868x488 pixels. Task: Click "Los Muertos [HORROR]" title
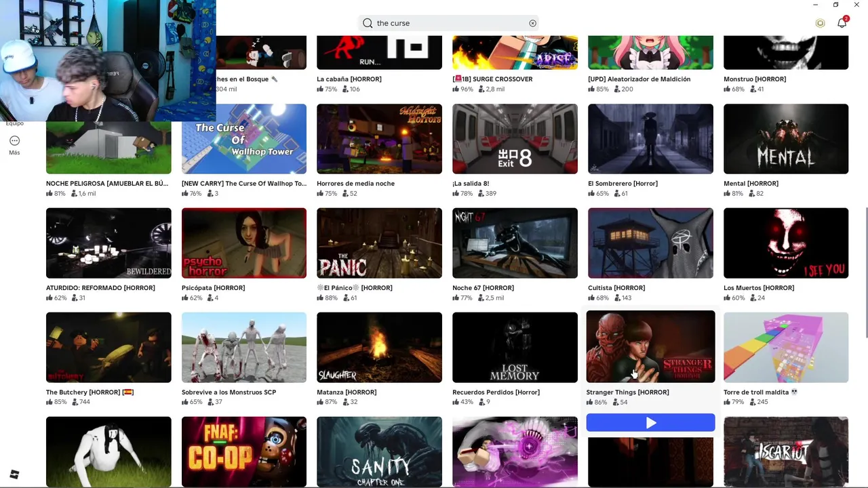[759, 288]
